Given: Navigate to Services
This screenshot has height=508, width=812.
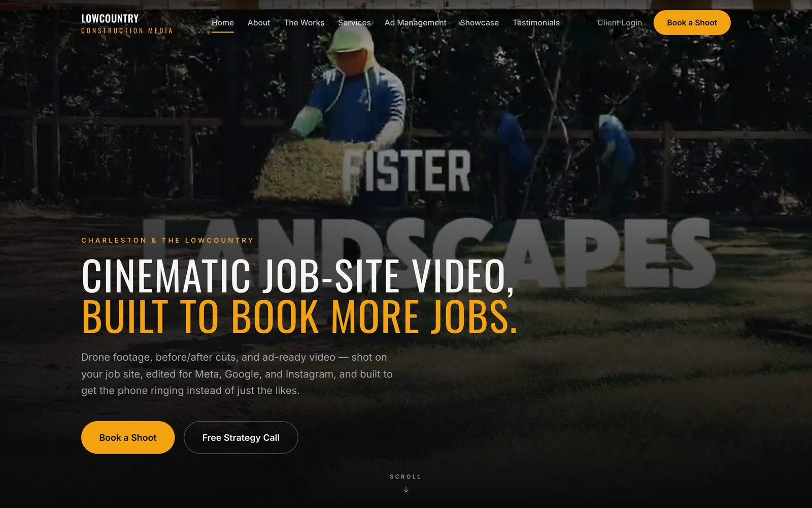Looking at the screenshot, I should point(354,23).
